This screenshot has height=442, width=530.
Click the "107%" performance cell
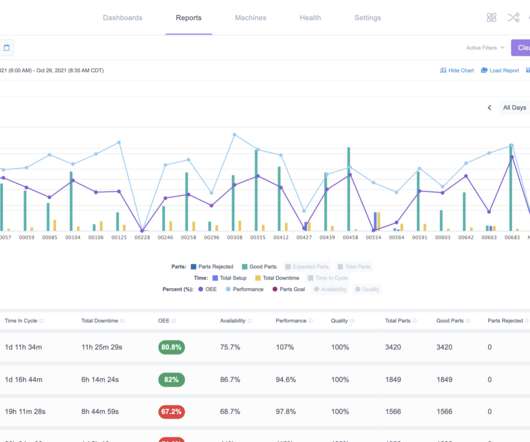click(x=285, y=347)
